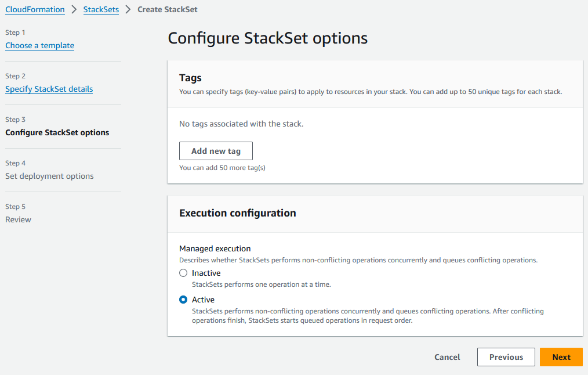588x375 pixels.
Task: Click the CloudFormation breadcrumb link
Action: 35,10
